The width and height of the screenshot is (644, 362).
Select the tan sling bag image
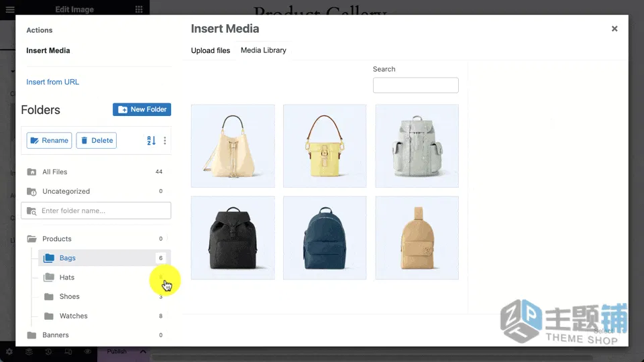[417, 238]
